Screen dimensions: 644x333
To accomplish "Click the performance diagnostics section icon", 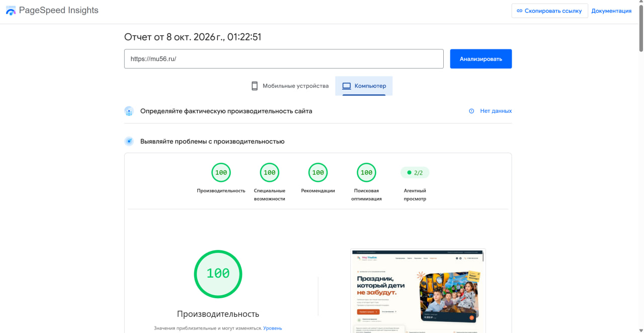I will click(x=129, y=142).
